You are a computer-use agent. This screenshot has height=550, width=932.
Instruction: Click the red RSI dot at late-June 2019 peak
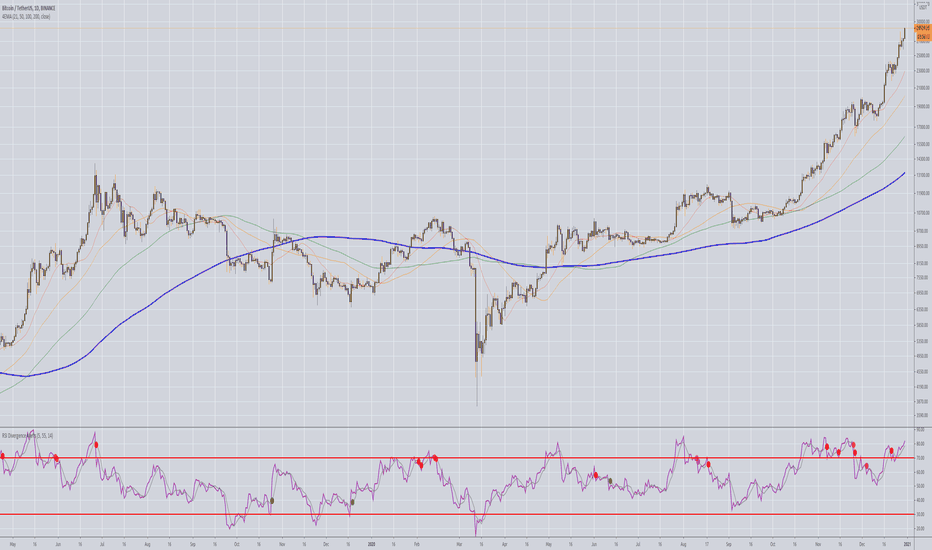pos(96,445)
